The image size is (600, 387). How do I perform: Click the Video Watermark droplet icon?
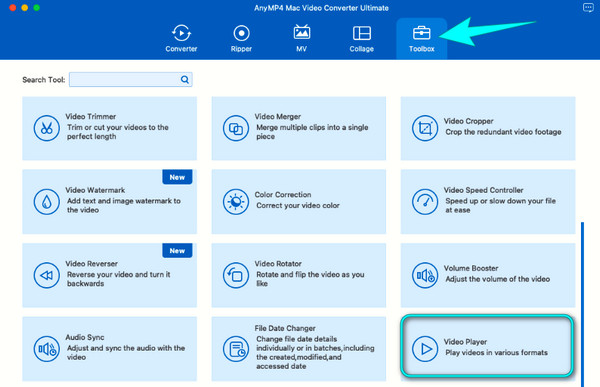46,202
